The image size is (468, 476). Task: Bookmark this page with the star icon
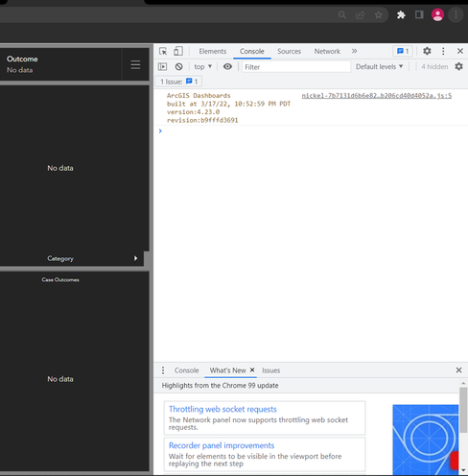(x=379, y=14)
